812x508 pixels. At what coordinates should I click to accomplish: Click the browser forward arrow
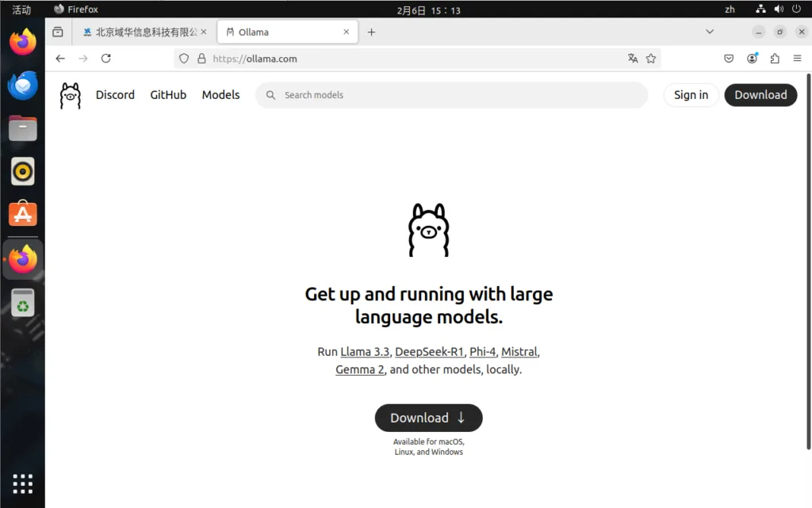[x=82, y=59]
